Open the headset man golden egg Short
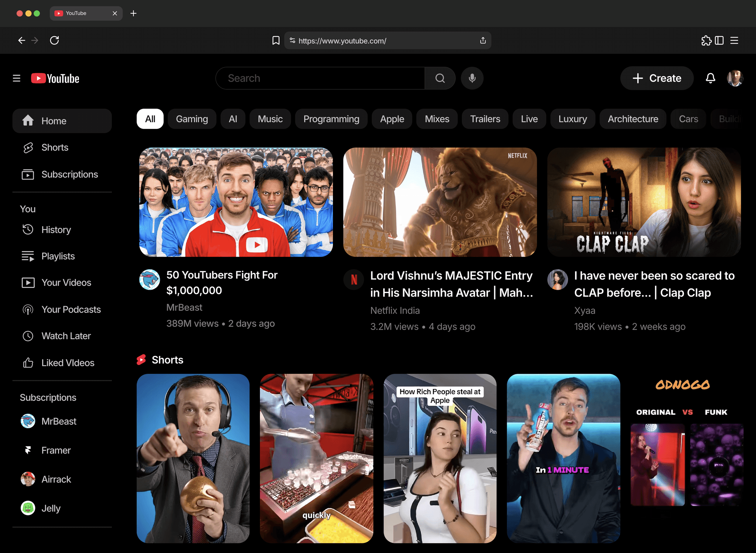The image size is (756, 553). point(193,458)
